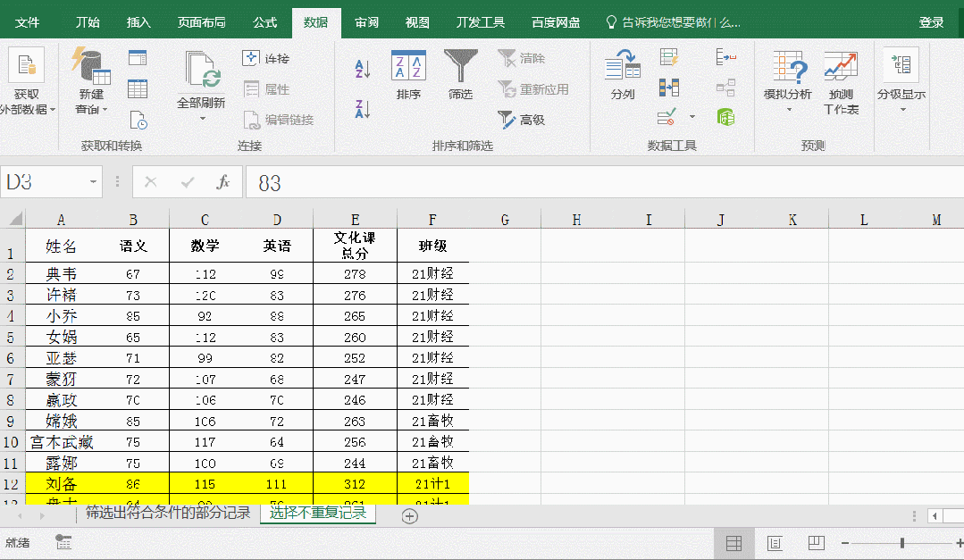Image resolution: width=964 pixels, height=560 pixels.
Task: Sort descending Z to A
Action: [362, 109]
